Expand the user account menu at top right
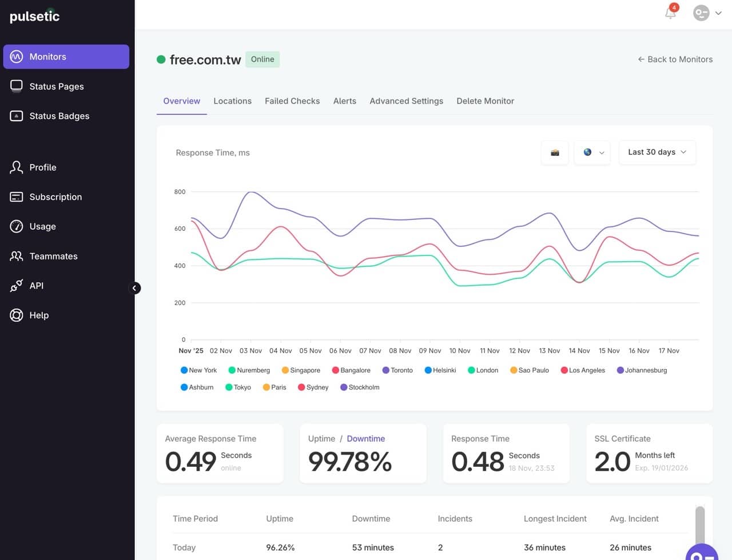Image resolution: width=732 pixels, height=560 pixels. click(x=707, y=13)
